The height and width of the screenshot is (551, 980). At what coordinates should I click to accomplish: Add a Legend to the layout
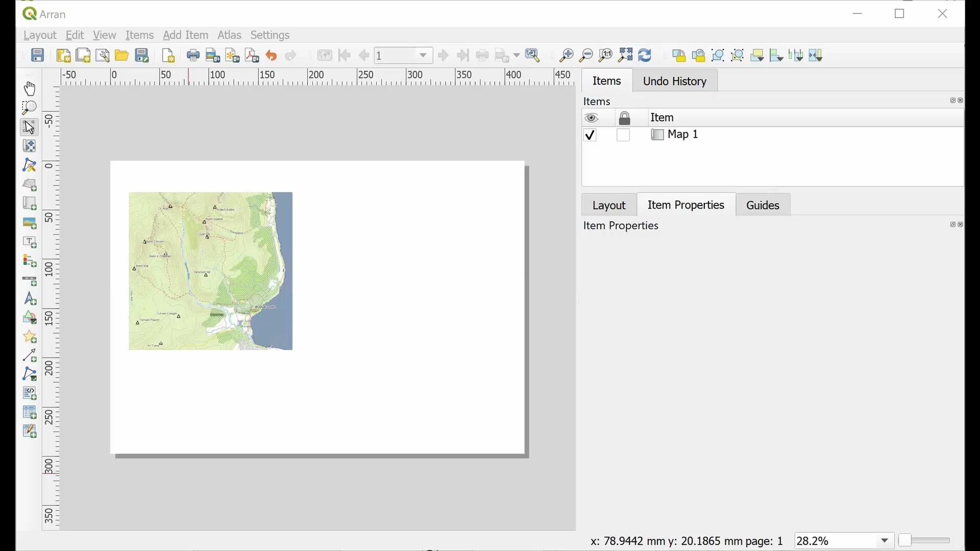point(29,261)
